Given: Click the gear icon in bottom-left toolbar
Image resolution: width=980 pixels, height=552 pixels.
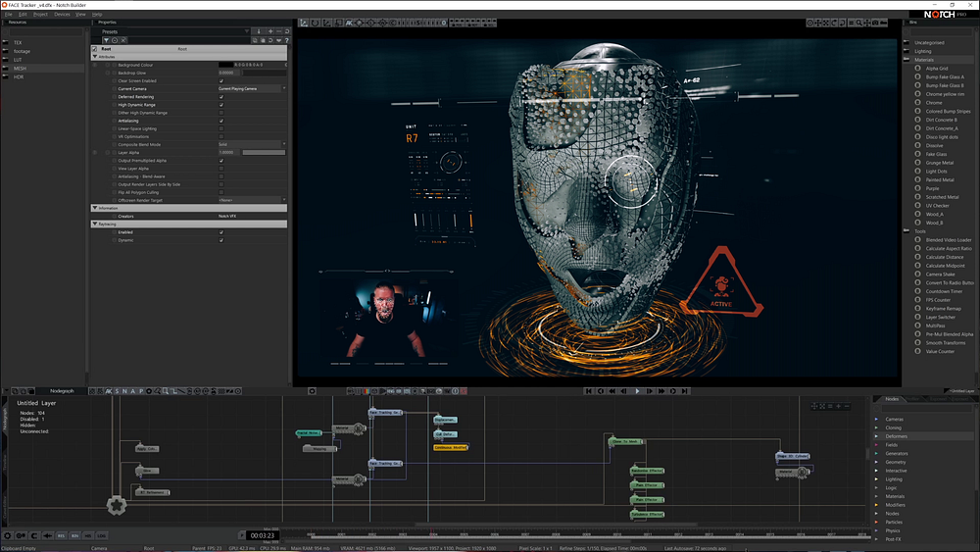Looking at the screenshot, I should click(x=8, y=536).
